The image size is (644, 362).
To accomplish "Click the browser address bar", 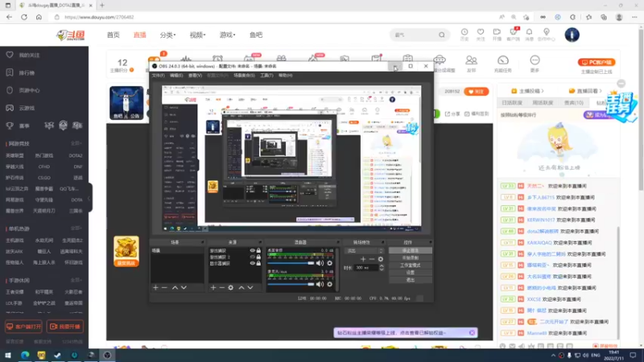I will [275, 17].
